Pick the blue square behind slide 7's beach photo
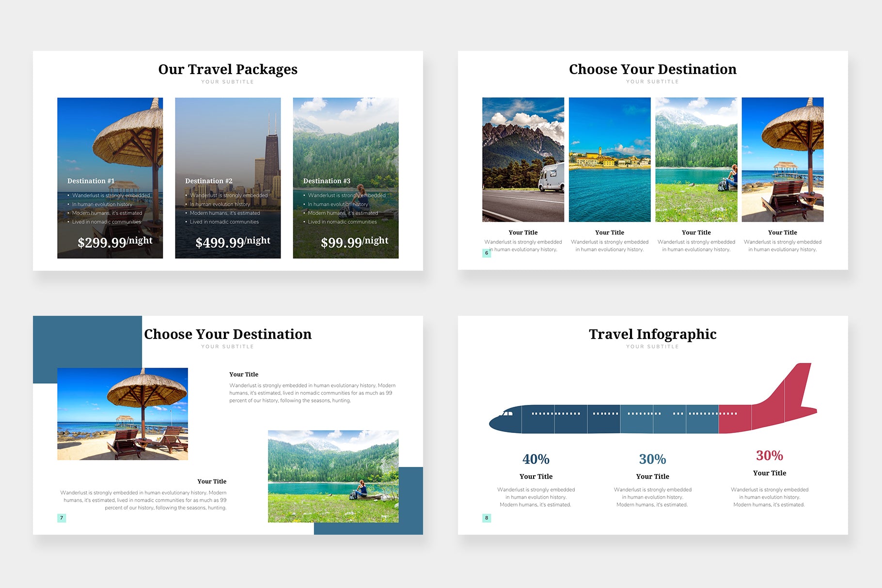The height and width of the screenshot is (588, 882). [87, 341]
